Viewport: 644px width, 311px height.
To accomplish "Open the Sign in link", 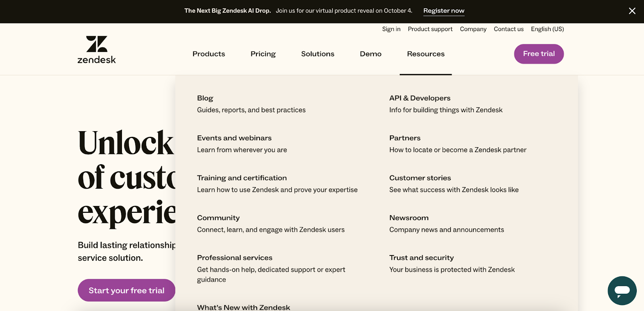I will click(x=391, y=29).
